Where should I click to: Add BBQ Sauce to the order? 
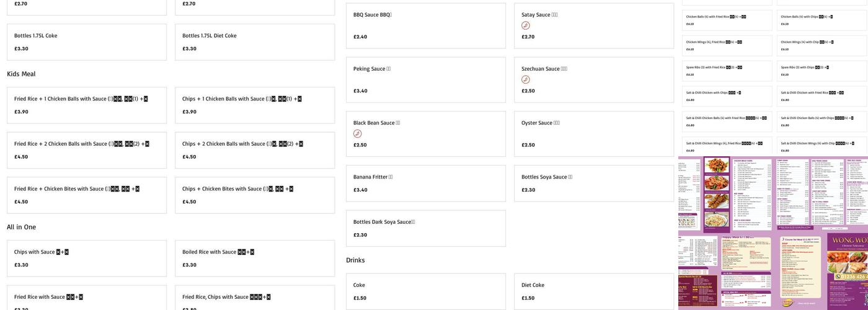point(426,25)
